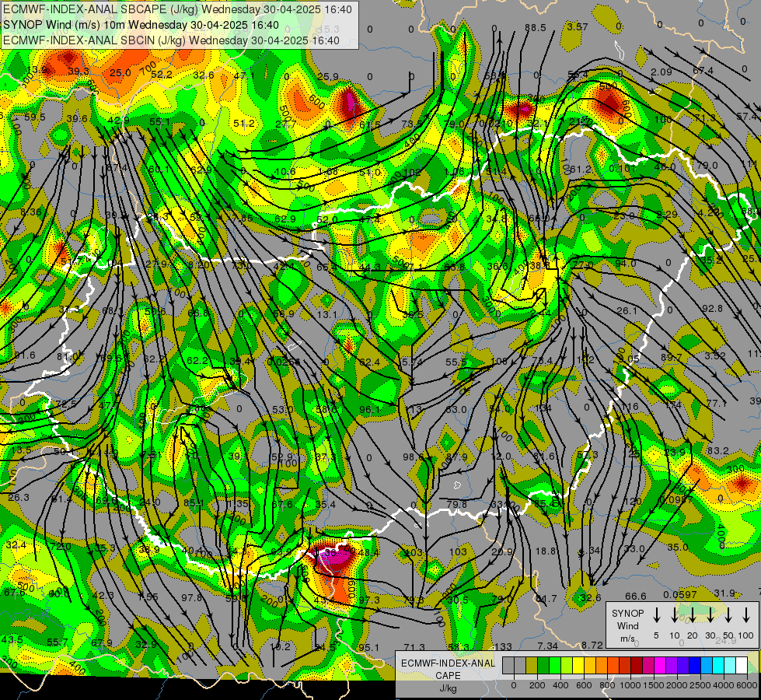761x700 pixels.
Task: Click the map value '47.1'
Action: tap(243, 75)
